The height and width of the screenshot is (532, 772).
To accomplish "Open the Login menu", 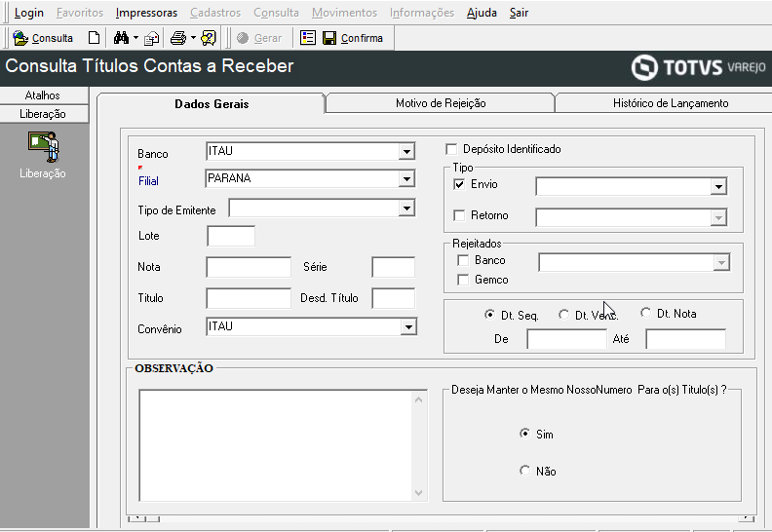I will click(29, 13).
